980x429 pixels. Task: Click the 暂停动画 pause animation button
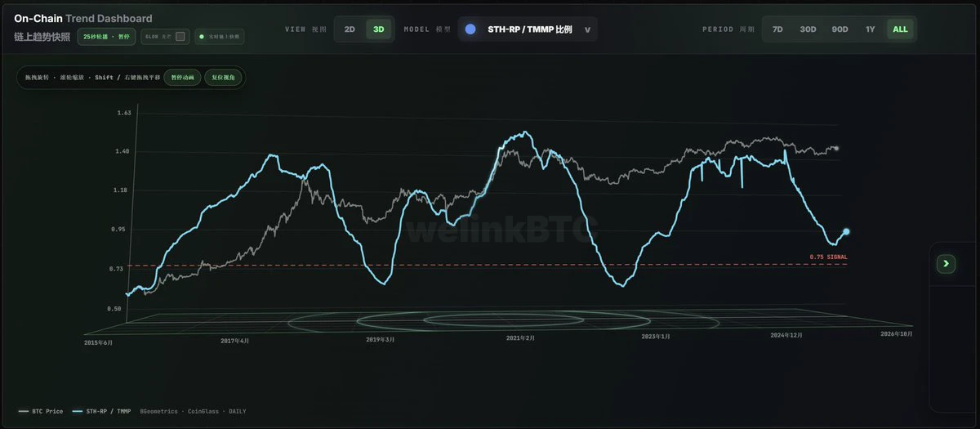(x=182, y=78)
